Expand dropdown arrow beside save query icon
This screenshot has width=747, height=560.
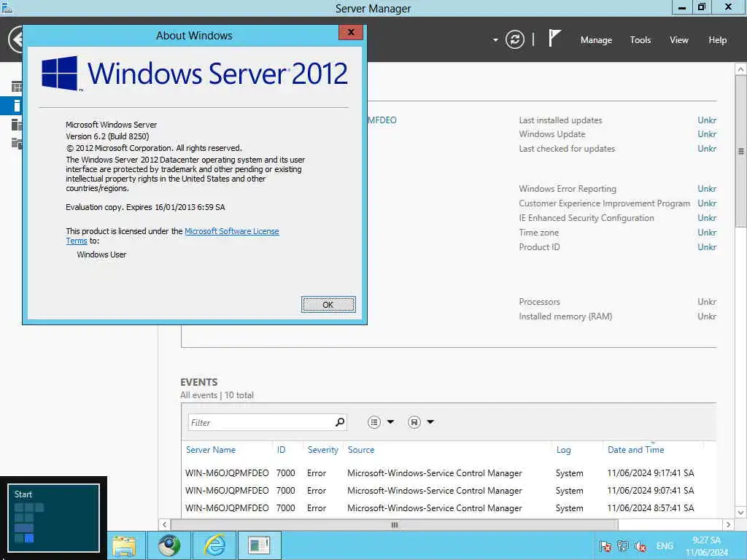pos(430,422)
